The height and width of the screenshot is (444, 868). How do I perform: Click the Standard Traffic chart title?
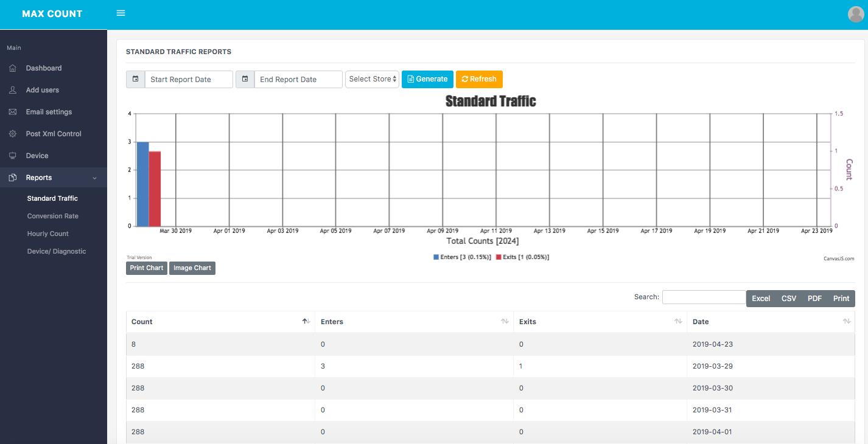click(x=491, y=101)
